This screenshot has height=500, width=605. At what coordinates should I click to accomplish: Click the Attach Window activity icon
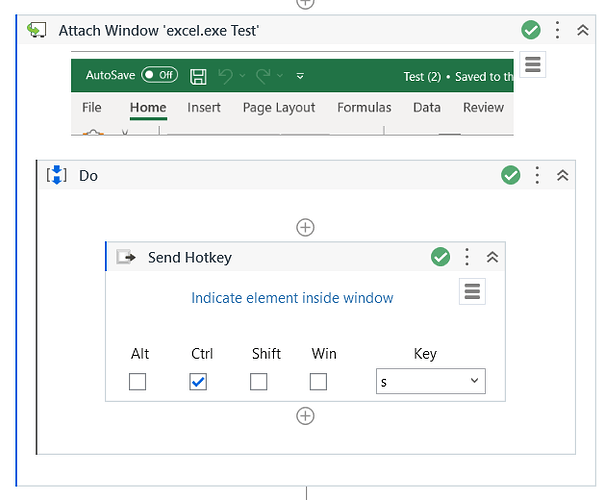pyautogui.click(x=37, y=30)
